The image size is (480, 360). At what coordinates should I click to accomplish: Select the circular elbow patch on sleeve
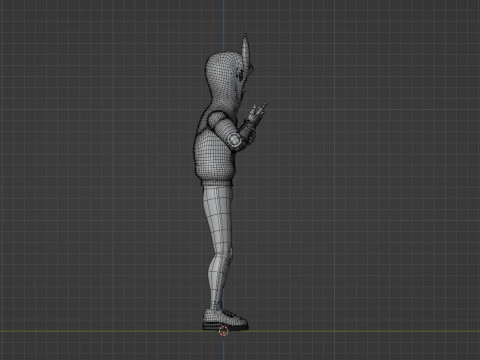tap(235, 139)
